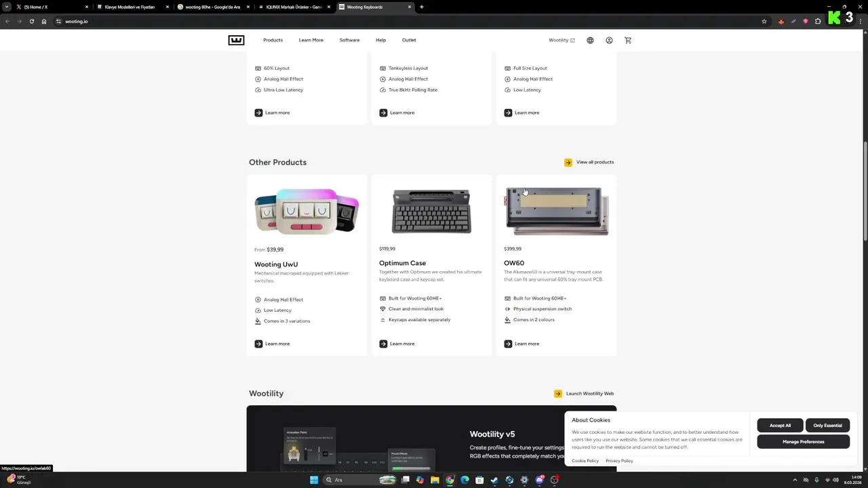Click Launch Wootility Web link
Viewport: 868px width, 488px height.
click(x=590, y=393)
